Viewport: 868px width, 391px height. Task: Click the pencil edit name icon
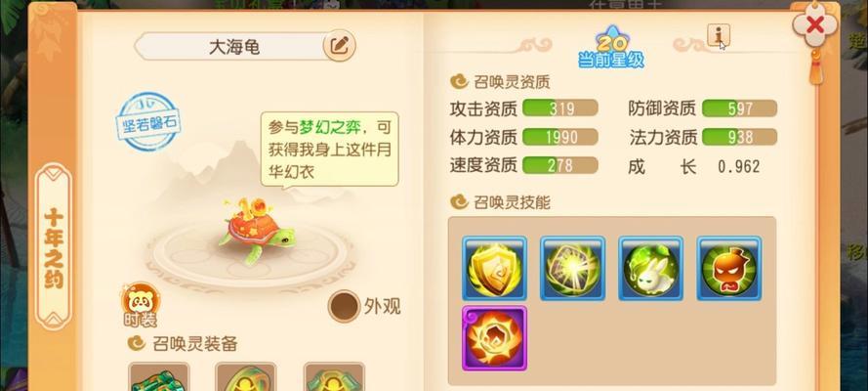pyautogui.click(x=340, y=45)
